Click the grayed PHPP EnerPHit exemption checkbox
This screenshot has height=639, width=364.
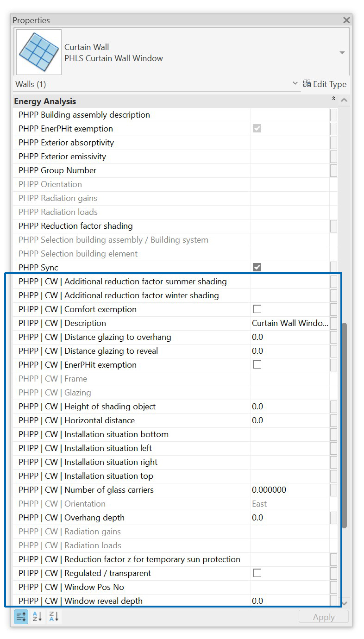257,128
